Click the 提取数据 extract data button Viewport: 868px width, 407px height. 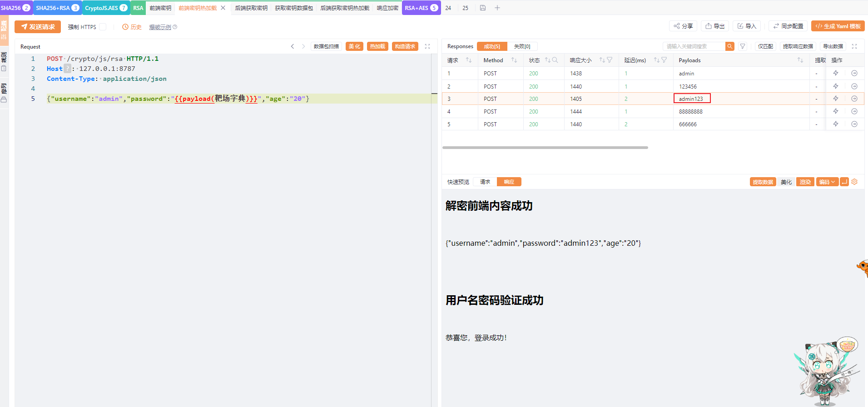click(763, 182)
